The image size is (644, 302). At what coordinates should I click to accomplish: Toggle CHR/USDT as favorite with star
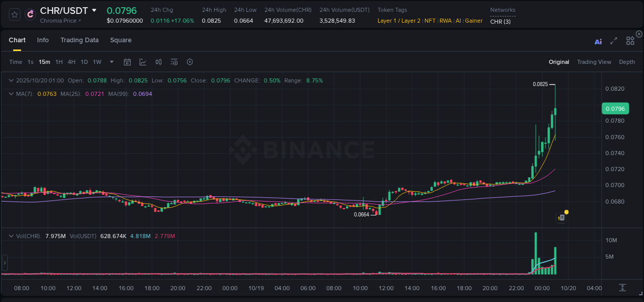coord(14,14)
